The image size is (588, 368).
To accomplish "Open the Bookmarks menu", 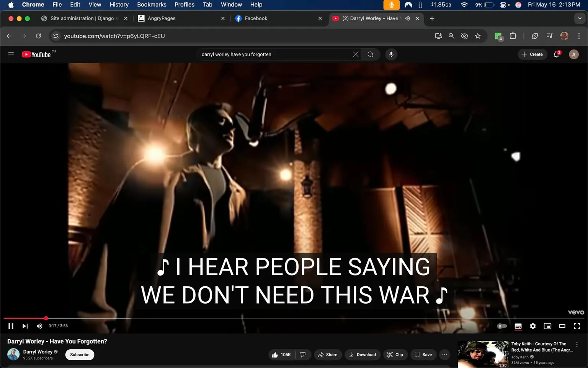I will (152, 5).
